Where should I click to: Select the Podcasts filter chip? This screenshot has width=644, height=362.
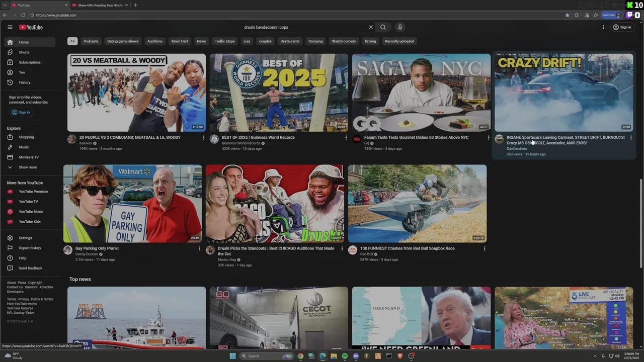click(x=91, y=41)
